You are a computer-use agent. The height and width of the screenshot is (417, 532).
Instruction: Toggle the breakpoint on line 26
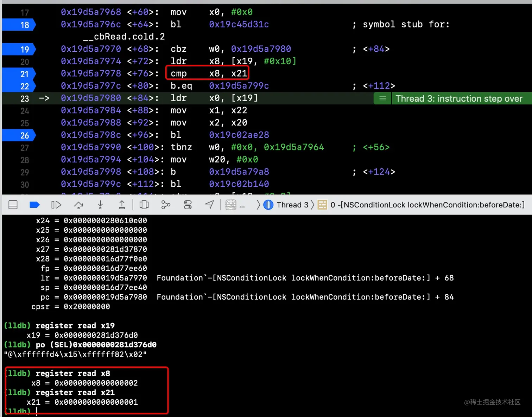19,135
